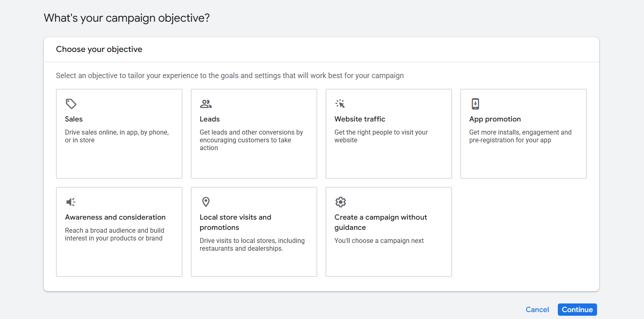Click the Sales price tag icon

pyautogui.click(x=71, y=104)
